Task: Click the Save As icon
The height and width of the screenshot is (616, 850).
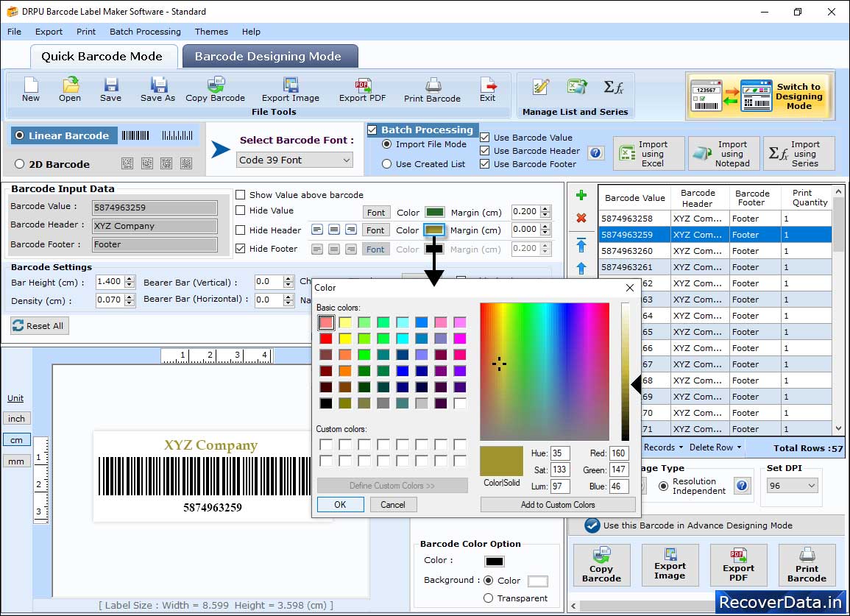Action: click(157, 90)
